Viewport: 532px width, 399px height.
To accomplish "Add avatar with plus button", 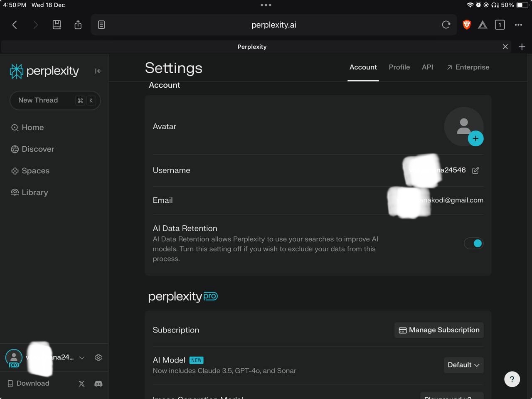I will [475, 138].
